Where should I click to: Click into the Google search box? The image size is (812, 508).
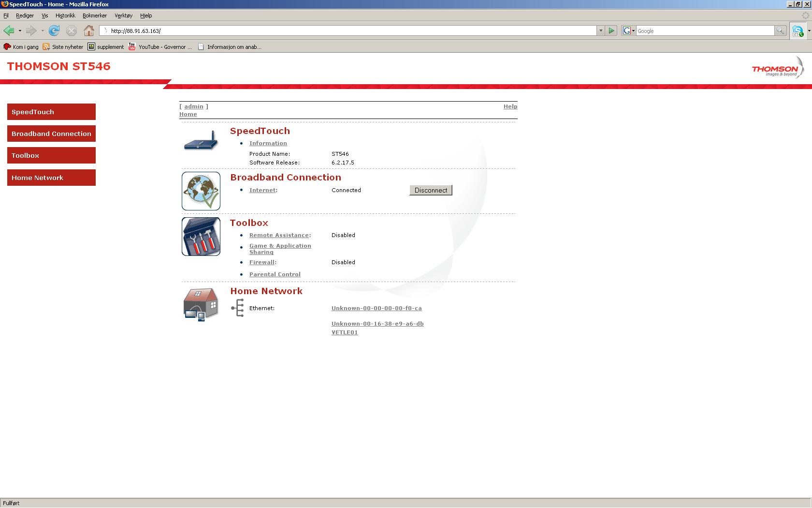[705, 30]
